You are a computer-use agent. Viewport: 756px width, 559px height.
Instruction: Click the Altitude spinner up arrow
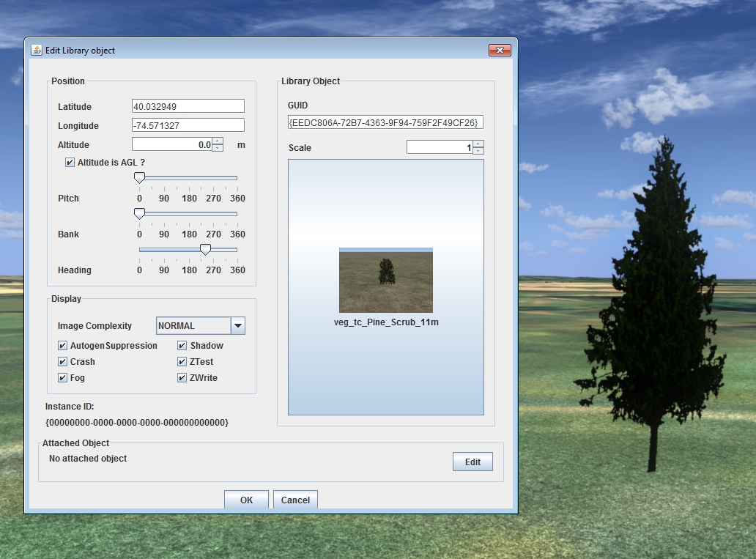217,141
